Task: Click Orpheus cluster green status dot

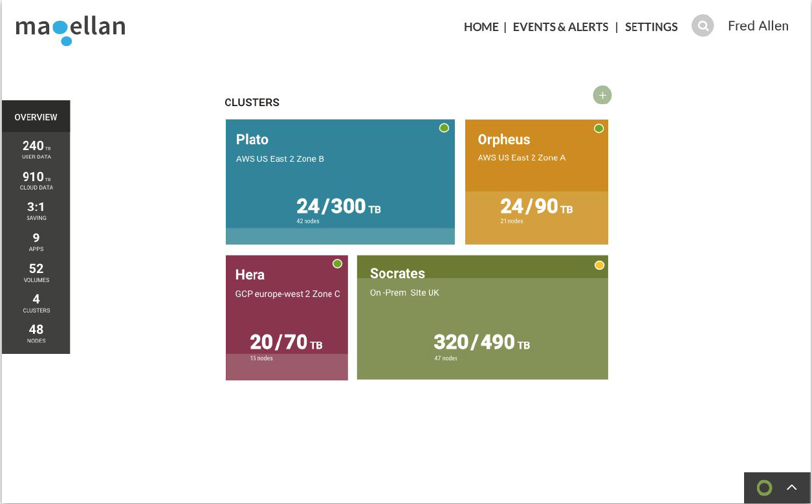Action: [598, 128]
